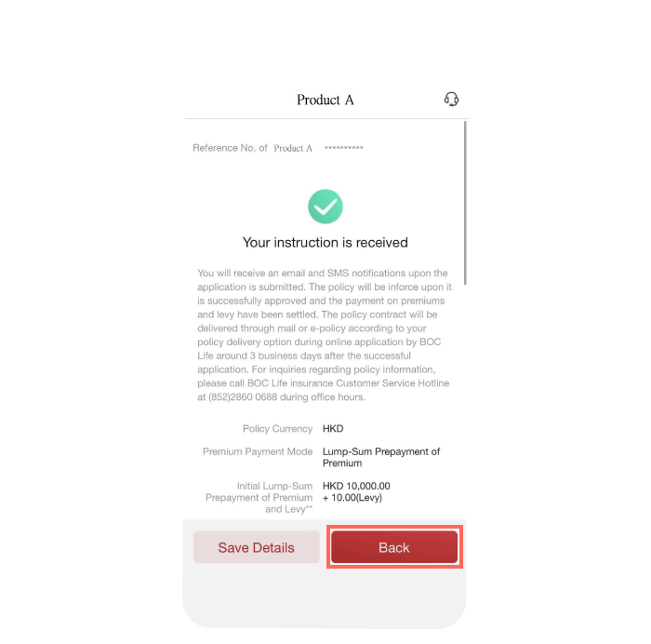Image resolution: width=651 pixels, height=644 pixels.
Task: Click the Policy Currency label
Action: pyautogui.click(x=277, y=429)
